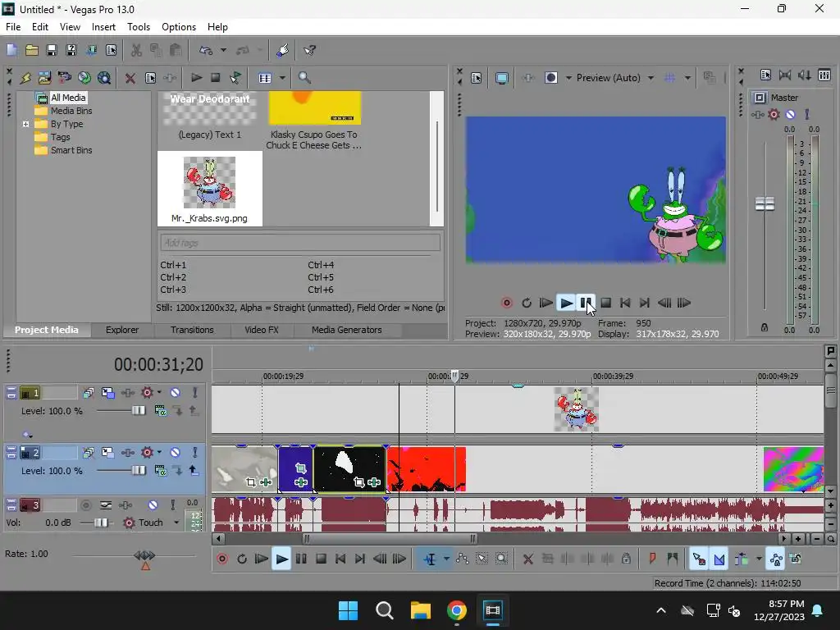The height and width of the screenshot is (630, 840).
Task: Switch to the Media Generators tab
Action: pyautogui.click(x=347, y=330)
